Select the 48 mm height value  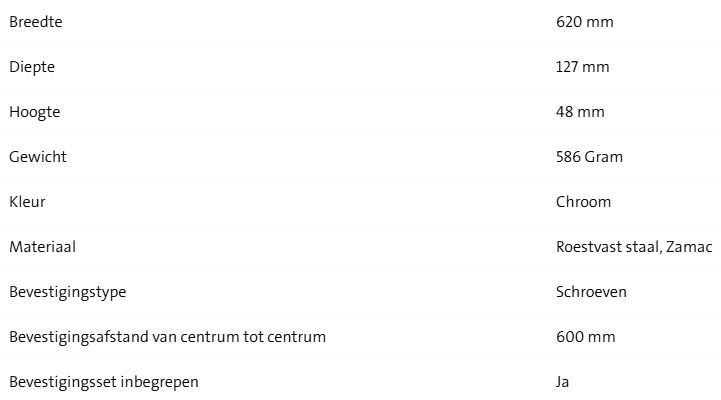coord(580,112)
